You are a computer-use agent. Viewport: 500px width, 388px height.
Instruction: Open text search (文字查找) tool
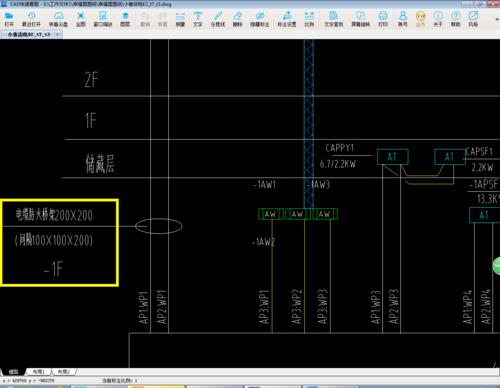334,19
